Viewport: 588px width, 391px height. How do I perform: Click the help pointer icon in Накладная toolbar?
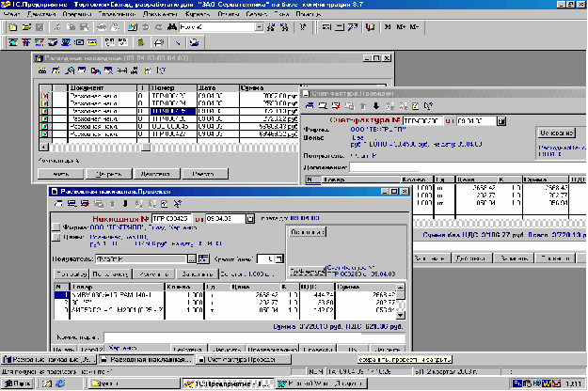178,204
